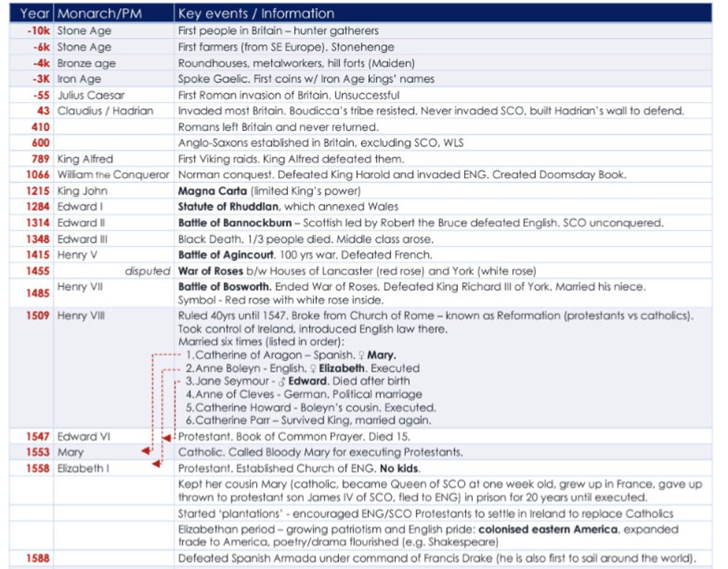Click the Battle of Agincourt text
Viewport: 728px width, 569px height.
coord(226,255)
